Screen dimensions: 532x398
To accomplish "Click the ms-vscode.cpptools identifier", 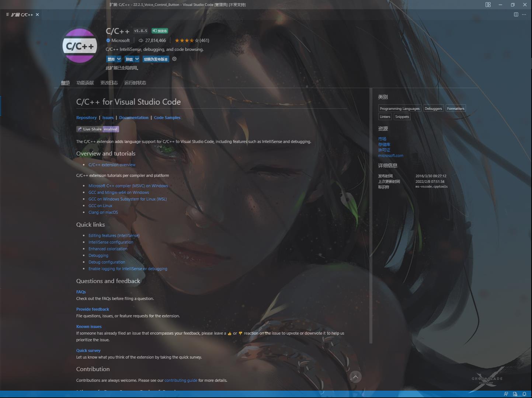I will tap(432, 187).
